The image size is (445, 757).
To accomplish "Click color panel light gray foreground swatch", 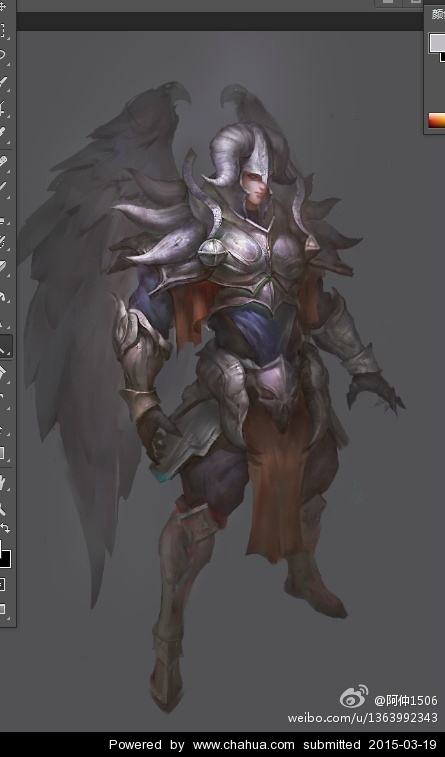I will point(437,42).
